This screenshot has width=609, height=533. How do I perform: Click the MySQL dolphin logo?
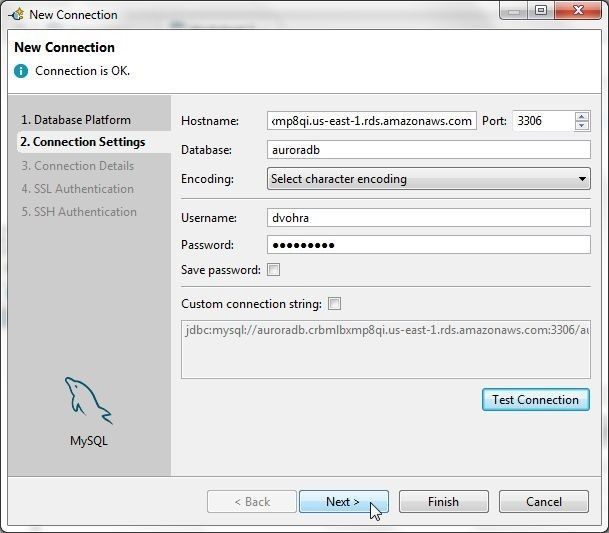click(x=89, y=401)
